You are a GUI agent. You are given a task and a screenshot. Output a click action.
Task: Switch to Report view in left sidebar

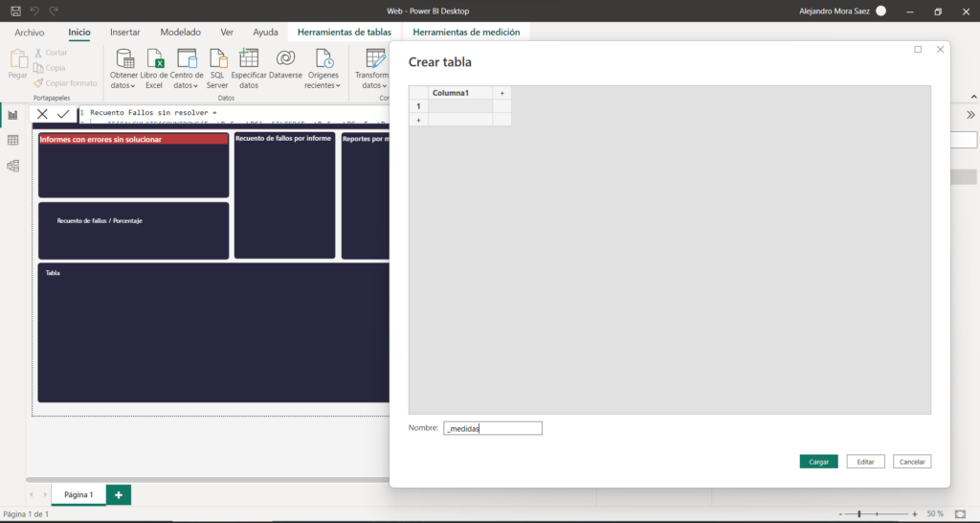click(x=13, y=115)
